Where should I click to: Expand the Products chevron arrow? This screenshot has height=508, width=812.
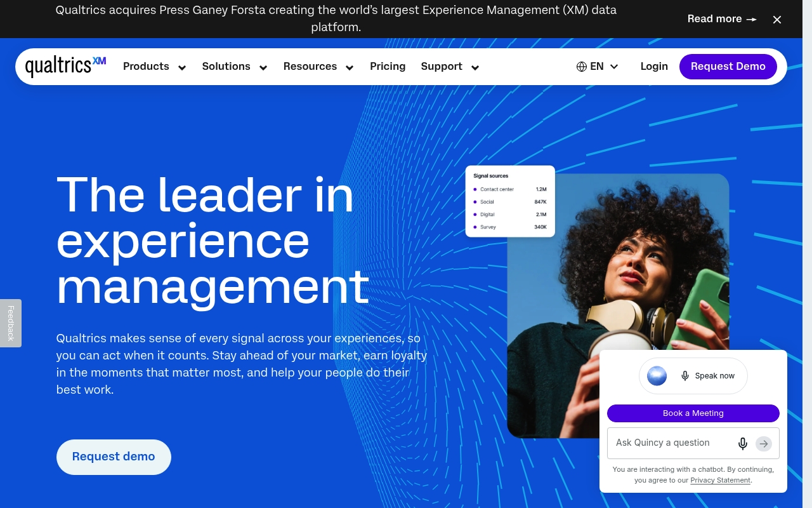(x=182, y=67)
